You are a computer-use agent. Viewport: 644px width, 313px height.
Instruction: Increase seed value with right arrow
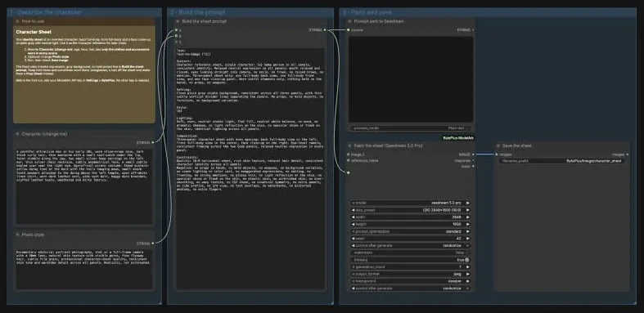467,239
